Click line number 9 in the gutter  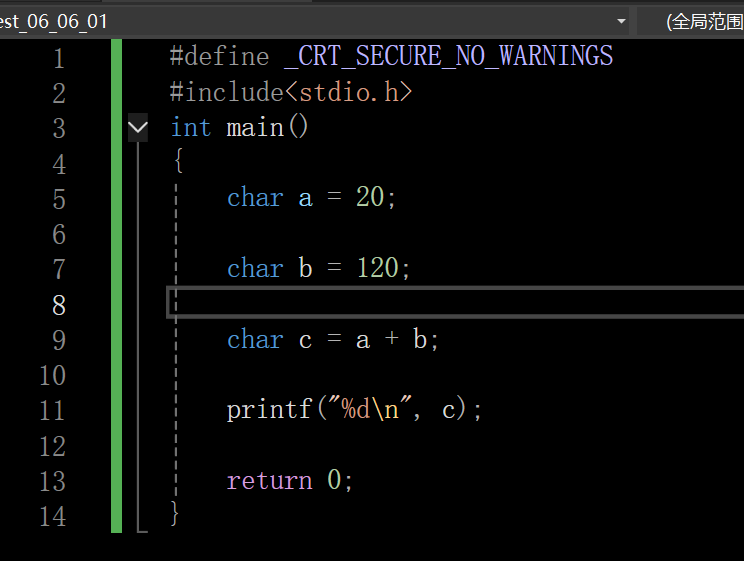[59, 340]
